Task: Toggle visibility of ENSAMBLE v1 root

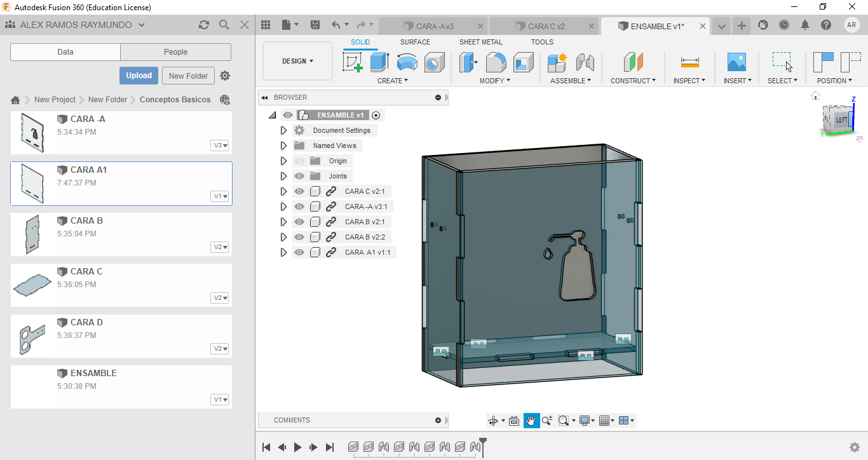Action: (x=288, y=115)
